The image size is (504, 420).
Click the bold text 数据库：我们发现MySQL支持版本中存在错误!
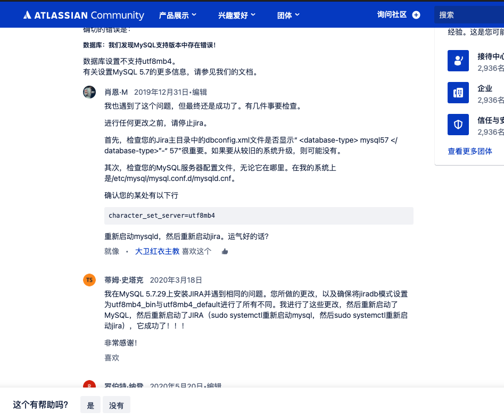click(150, 45)
